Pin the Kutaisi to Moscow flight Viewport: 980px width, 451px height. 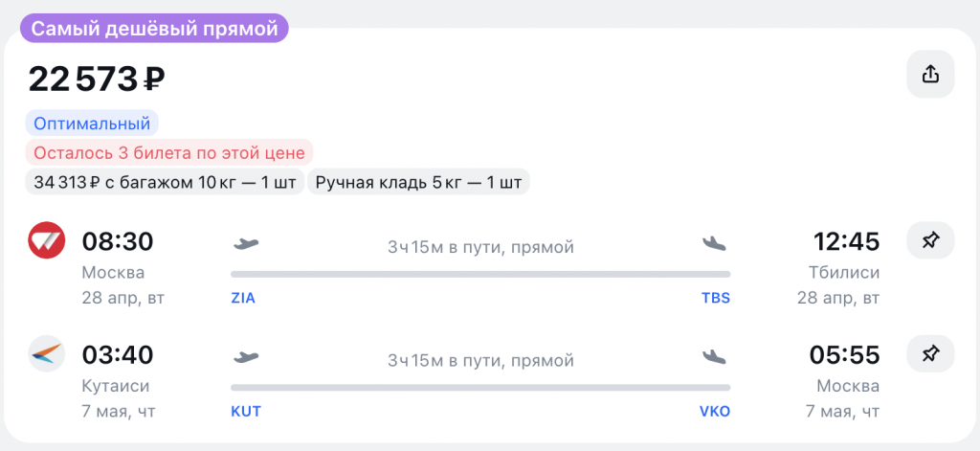click(x=930, y=355)
